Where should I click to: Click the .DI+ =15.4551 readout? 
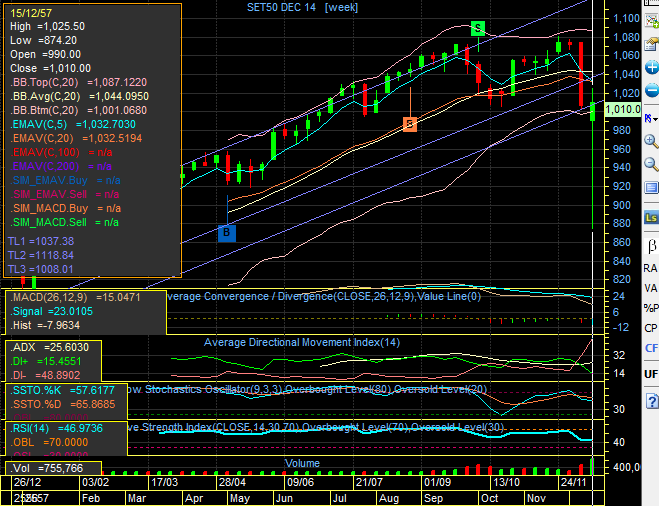[x=46, y=361]
